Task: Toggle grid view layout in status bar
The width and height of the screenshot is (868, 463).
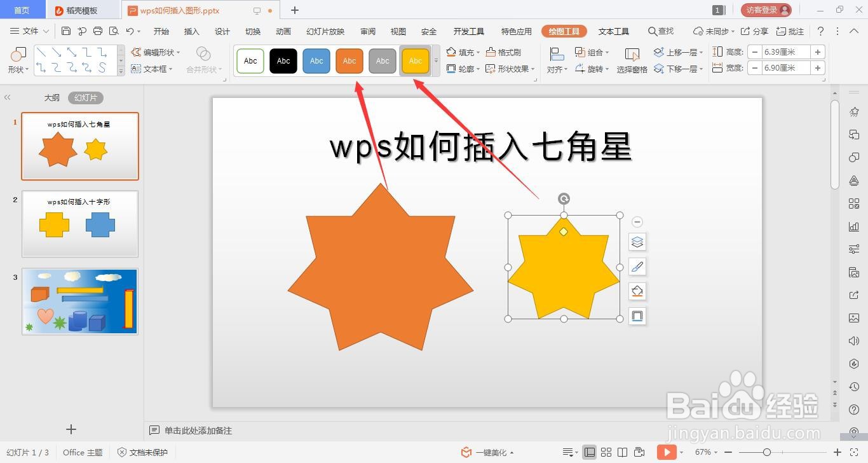Action: click(606, 452)
